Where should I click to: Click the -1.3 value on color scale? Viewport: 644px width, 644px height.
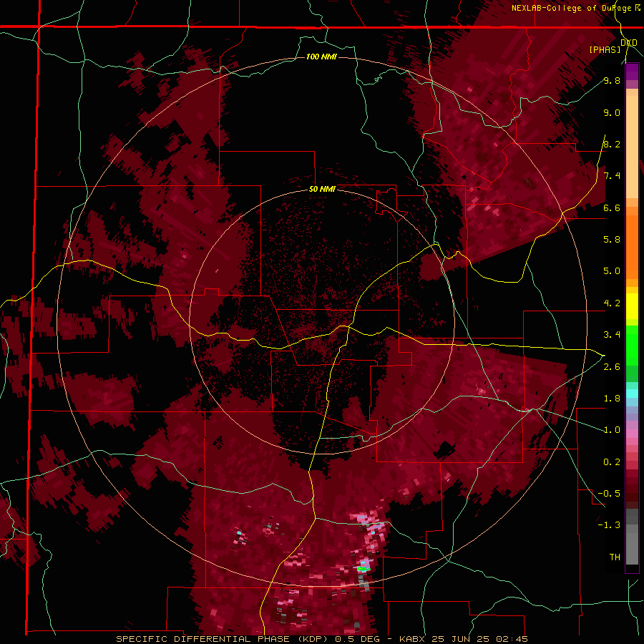[x=609, y=525]
